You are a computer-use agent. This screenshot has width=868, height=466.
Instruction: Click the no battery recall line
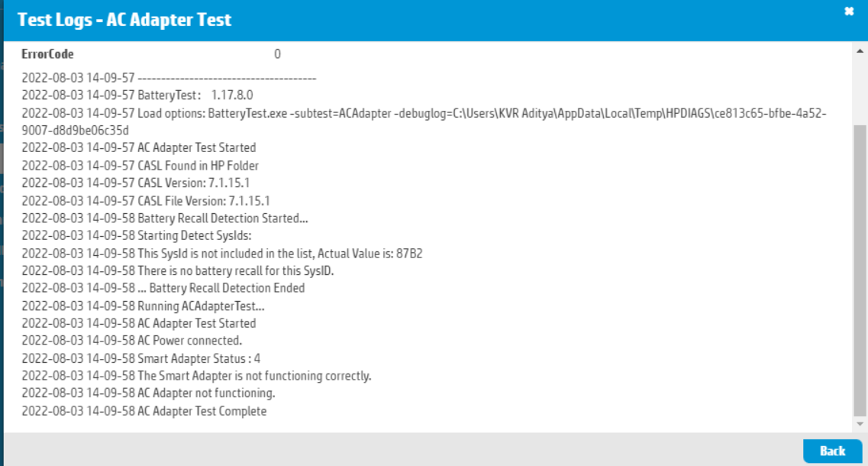[178, 271]
